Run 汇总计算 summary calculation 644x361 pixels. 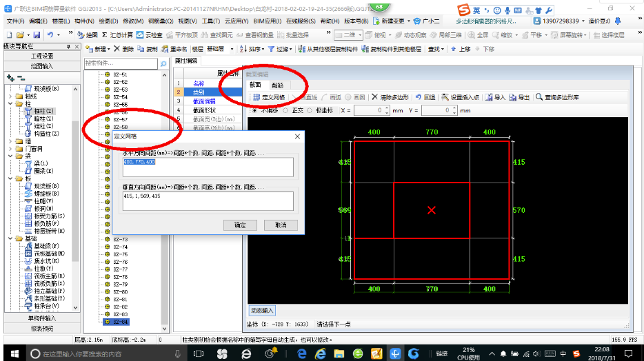point(117,35)
